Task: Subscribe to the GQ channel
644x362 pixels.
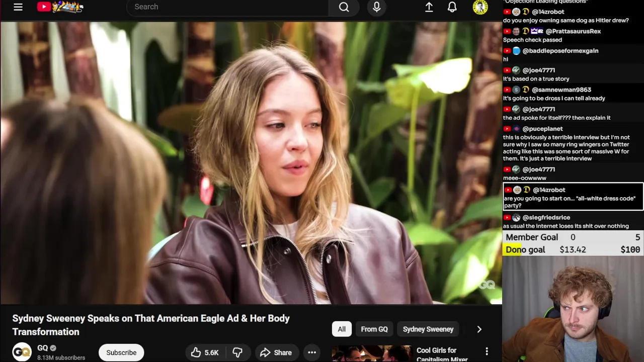Action: [x=121, y=352]
